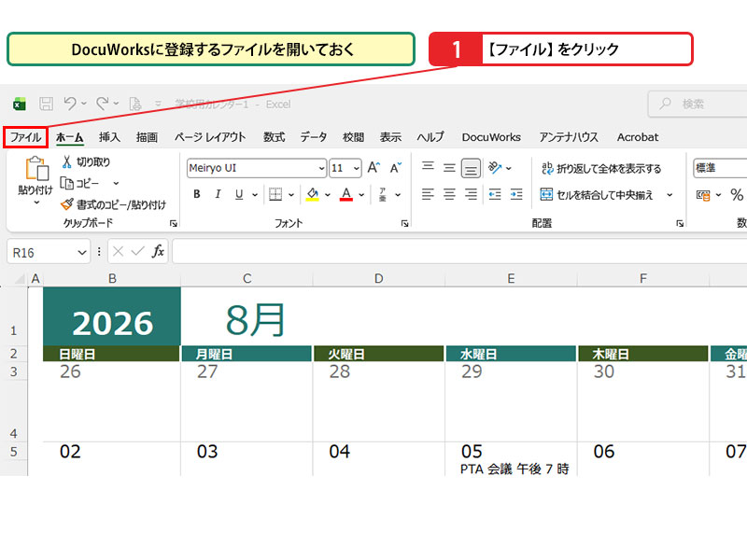Viewport: 747px width, 560px height.
Task: Align text to middle
Action: click(449, 168)
